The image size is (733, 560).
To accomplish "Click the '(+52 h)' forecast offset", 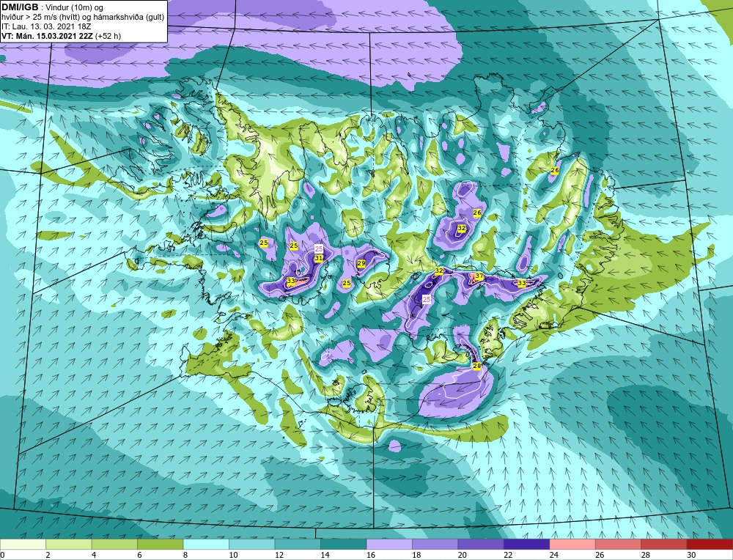I will tap(108, 35).
